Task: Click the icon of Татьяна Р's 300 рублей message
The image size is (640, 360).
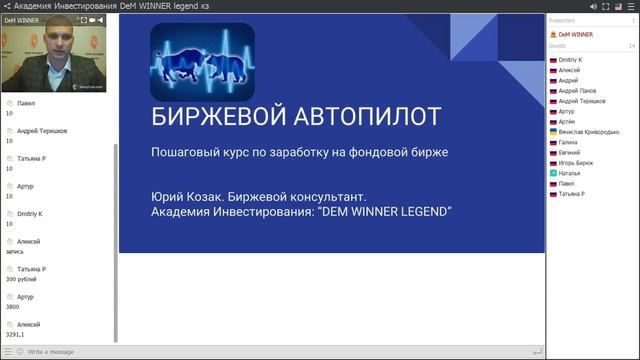Action: click(x=10, y=269)
